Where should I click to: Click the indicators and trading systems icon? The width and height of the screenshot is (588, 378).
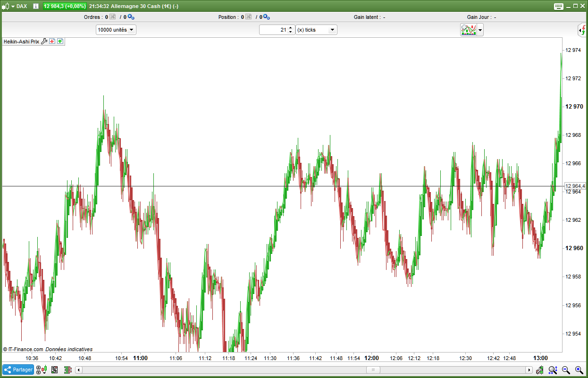click(x=469, y=30)
